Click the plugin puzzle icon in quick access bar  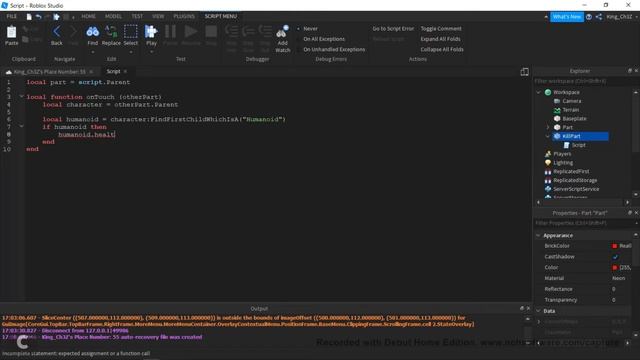tap(56, 17)
